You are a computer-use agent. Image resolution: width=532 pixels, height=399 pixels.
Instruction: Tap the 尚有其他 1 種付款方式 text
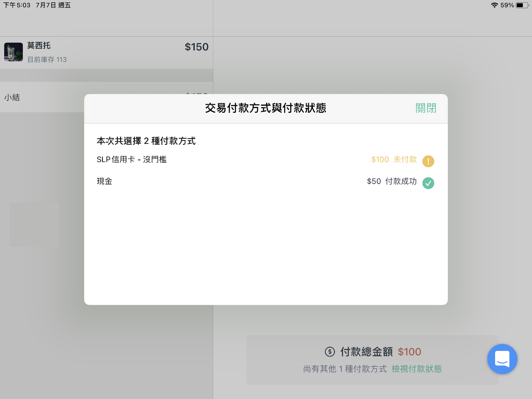345,369
